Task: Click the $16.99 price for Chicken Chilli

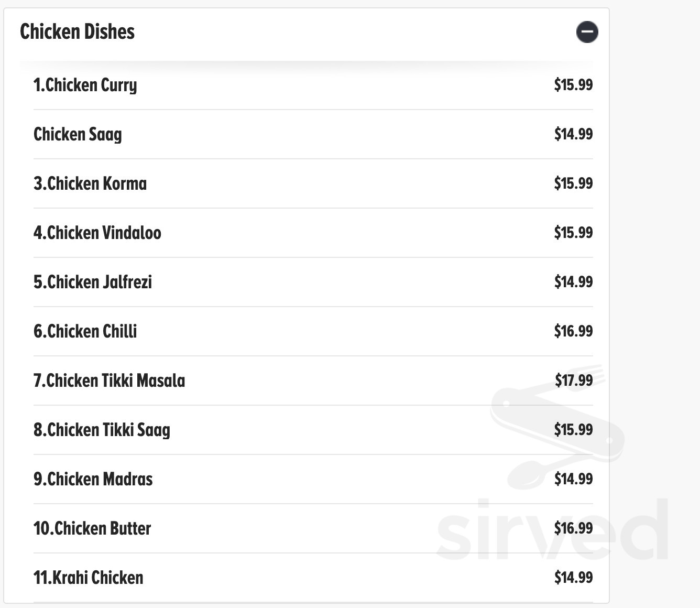Action: 573,331
